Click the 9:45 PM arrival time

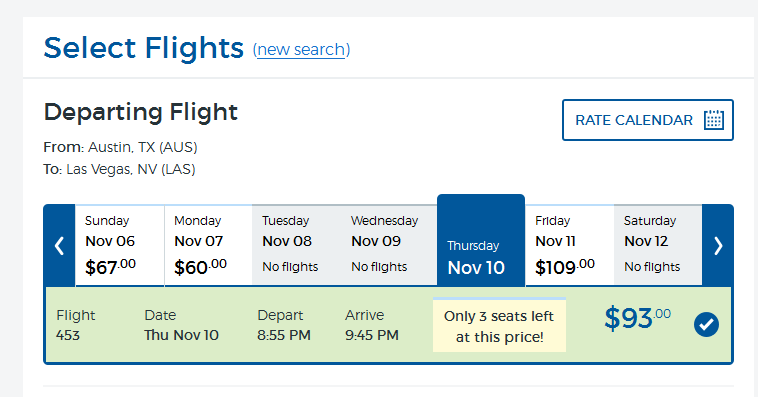coord(372,335)
